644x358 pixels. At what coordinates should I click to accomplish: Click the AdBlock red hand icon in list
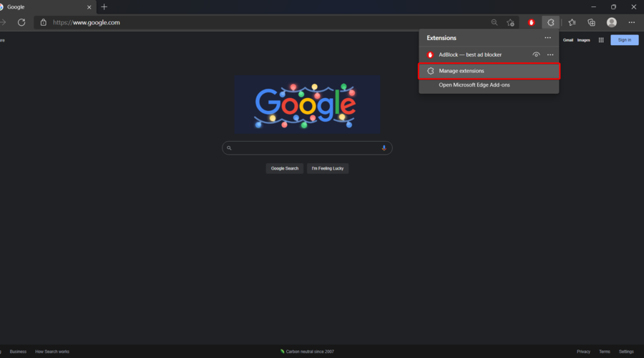[x=430, y=54]
